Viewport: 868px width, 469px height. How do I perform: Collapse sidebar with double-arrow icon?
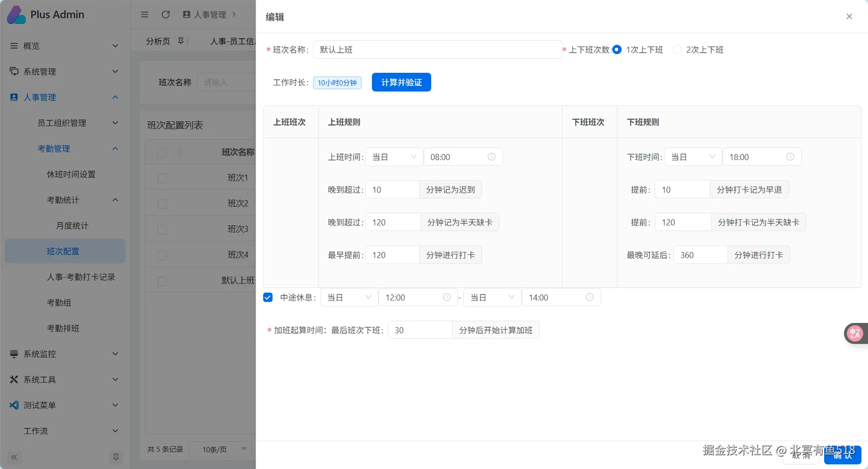pos(14,457)
